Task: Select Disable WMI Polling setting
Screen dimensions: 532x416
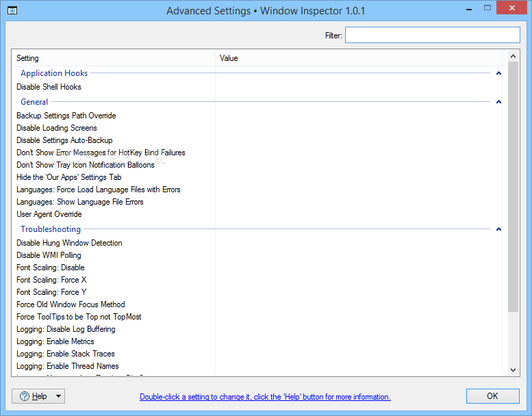Action: click(49, 255)
